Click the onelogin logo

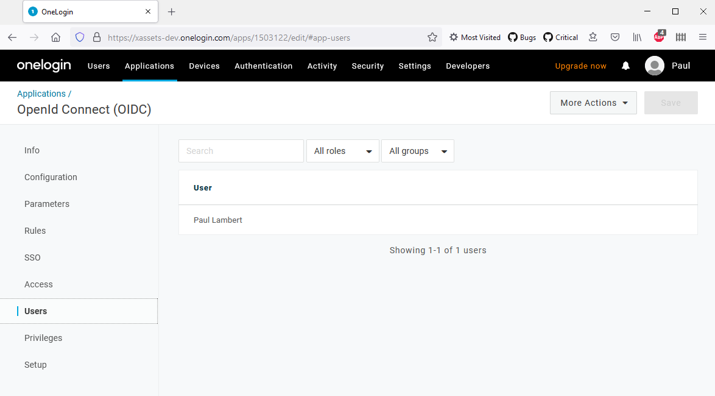(x=44, y=66)
